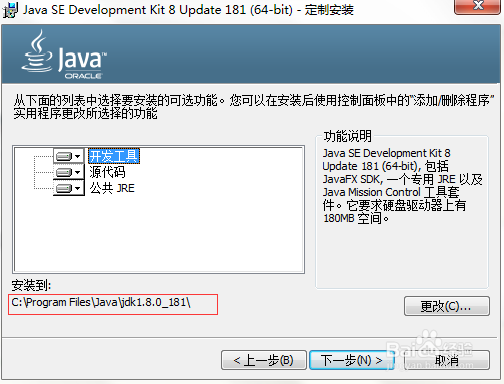Select the 开发工具 feature row
This screenshot has width=504, height=384.
pyautogui.click(x=114, y=156)
